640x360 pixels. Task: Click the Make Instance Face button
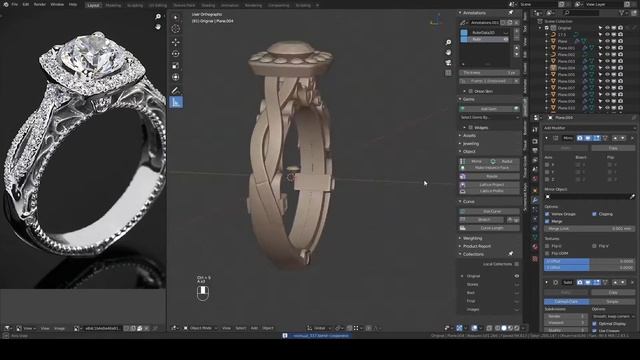(x=489, y=168)
